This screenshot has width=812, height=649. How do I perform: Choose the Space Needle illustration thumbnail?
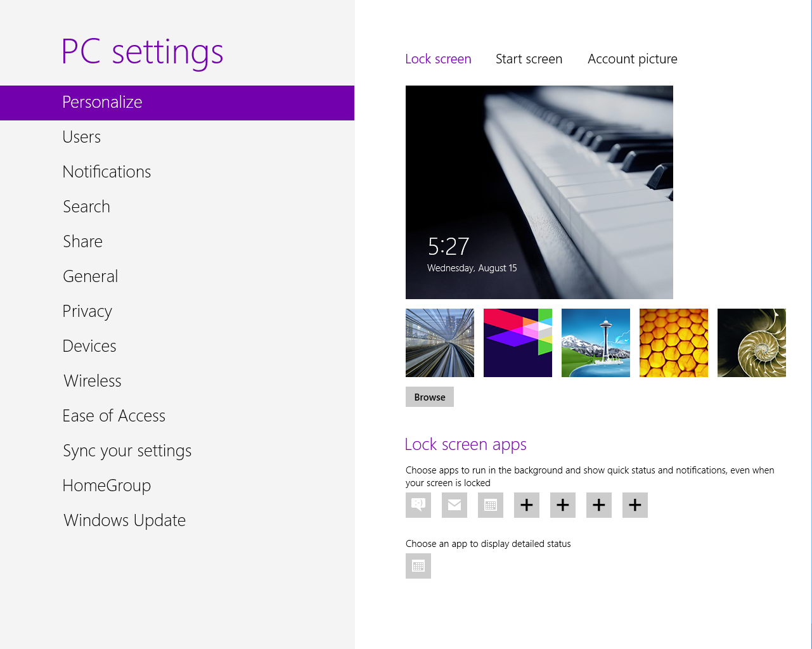(596, 343)
